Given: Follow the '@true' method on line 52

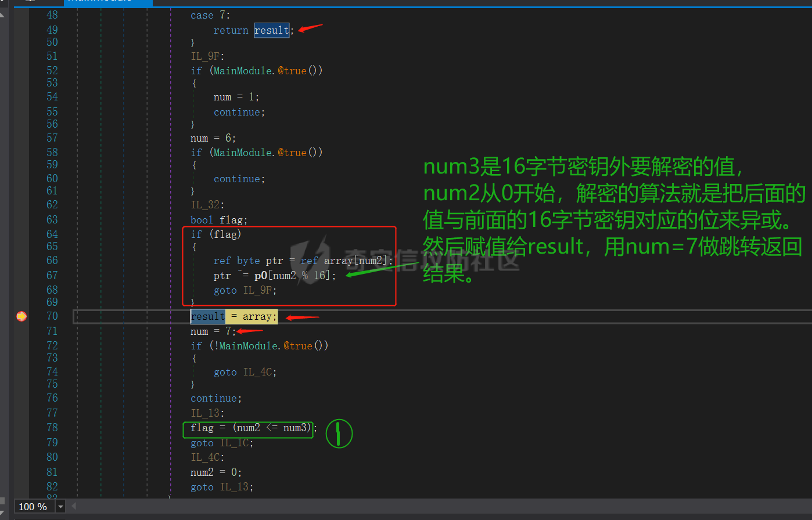Looking at the screenshot, I should click(292, 70).
